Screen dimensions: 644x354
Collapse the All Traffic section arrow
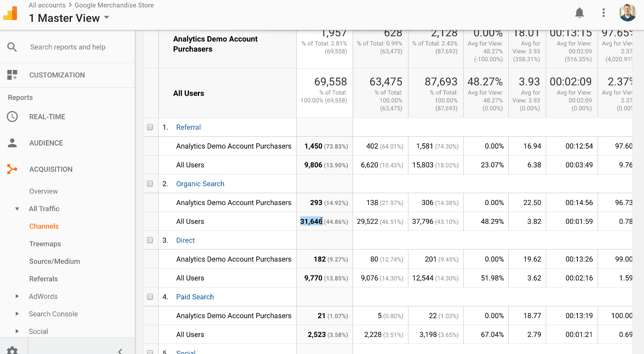tap(17, 209)
